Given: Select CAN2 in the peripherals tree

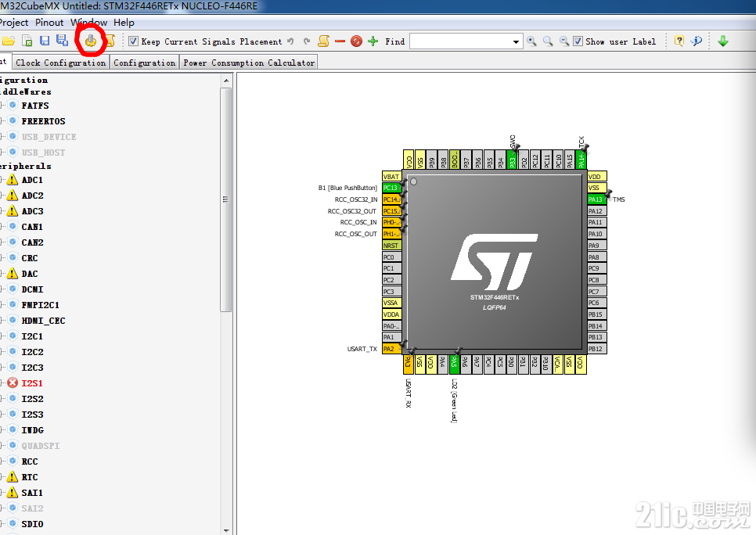Looking at the screenshot, I should pyautogui.click(x=32, y=242).
